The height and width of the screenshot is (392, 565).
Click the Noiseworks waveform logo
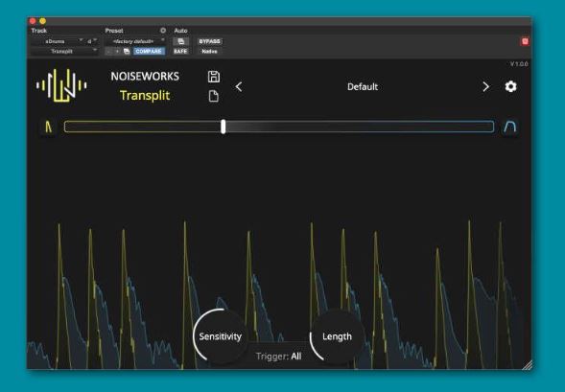point(61,85)
